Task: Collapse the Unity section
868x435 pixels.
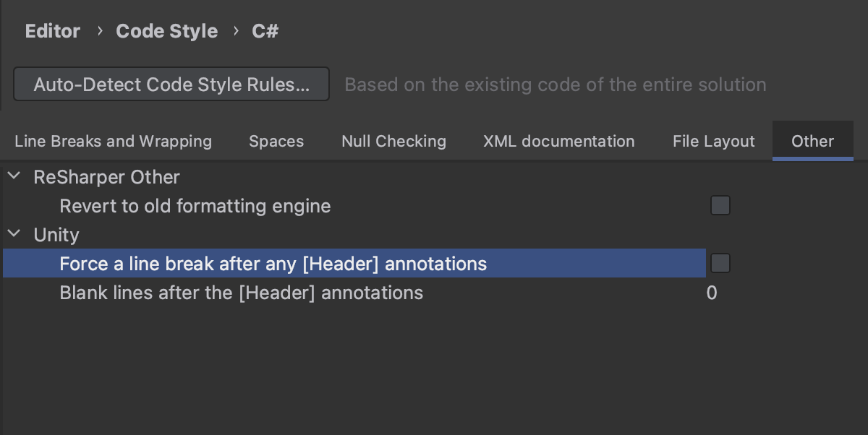Action: click(13, 235)
